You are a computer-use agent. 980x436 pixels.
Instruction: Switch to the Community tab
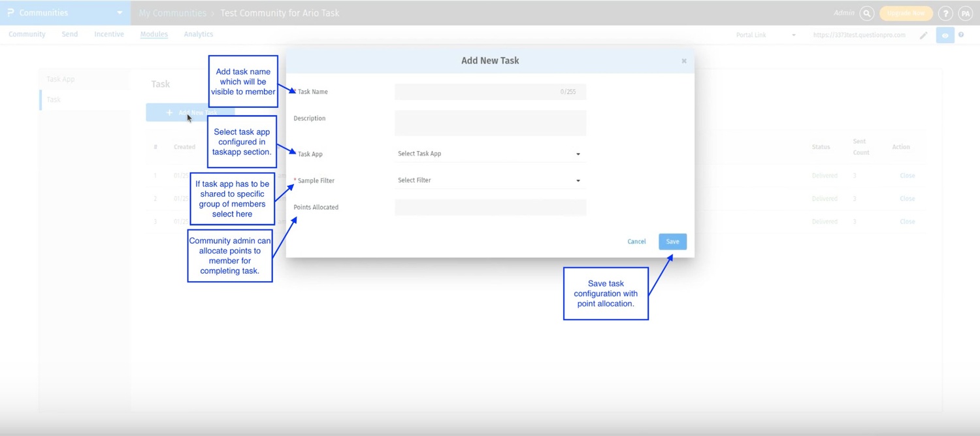tap(27, 35)
